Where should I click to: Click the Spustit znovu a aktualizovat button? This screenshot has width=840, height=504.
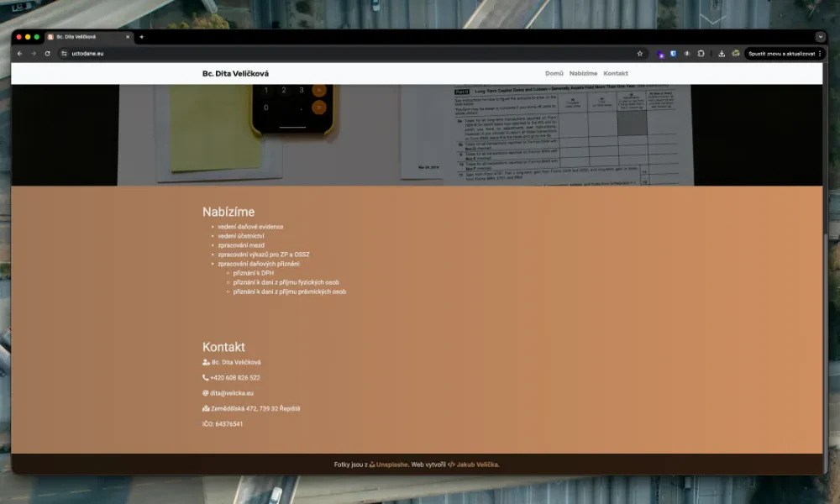point(780,54)
